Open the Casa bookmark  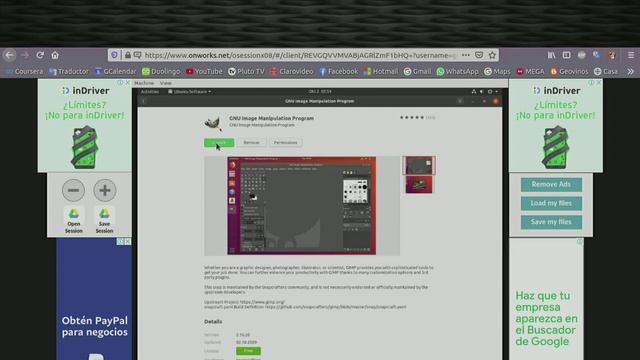point(606,71)
